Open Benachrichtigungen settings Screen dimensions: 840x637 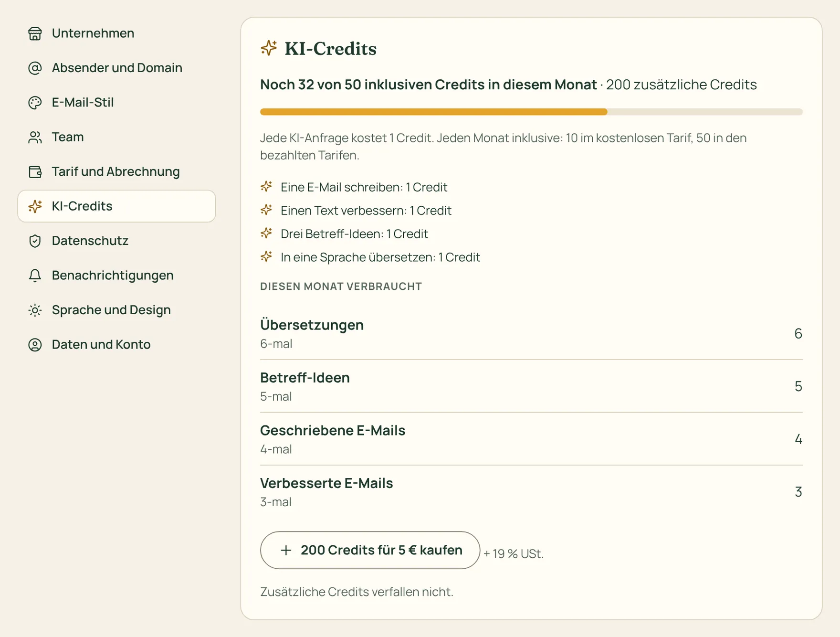tap(117, 276)
